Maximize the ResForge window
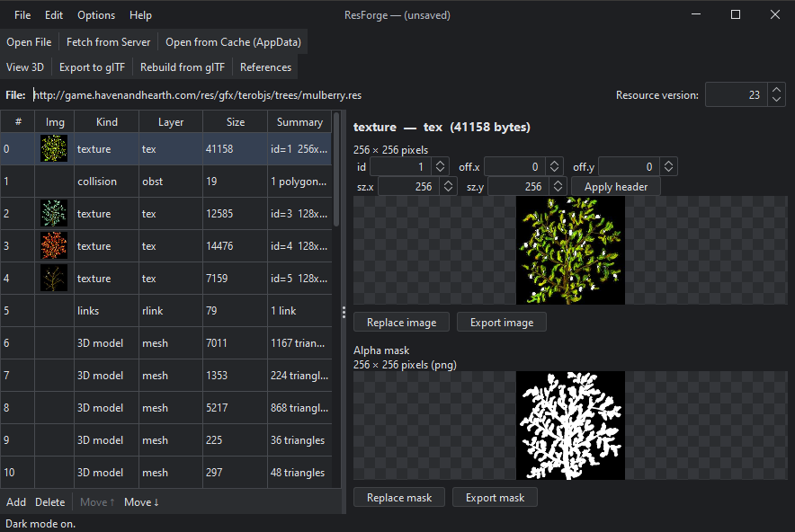The image size is (795, 532). pyautogui.click(x=736, y=14)
